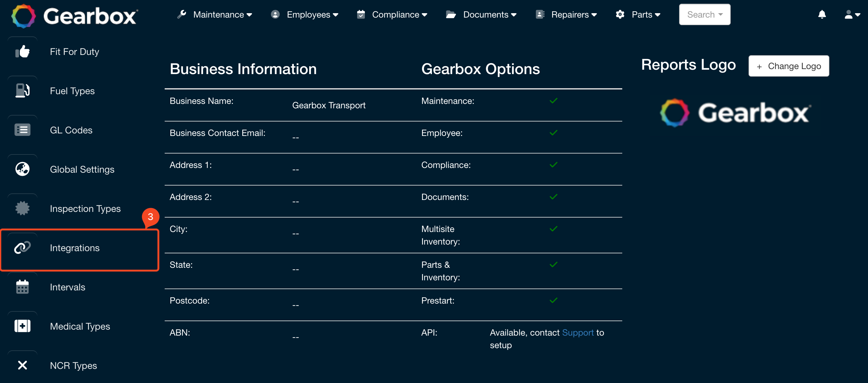Click the Compliance option checkmark

tap(553, 165)
